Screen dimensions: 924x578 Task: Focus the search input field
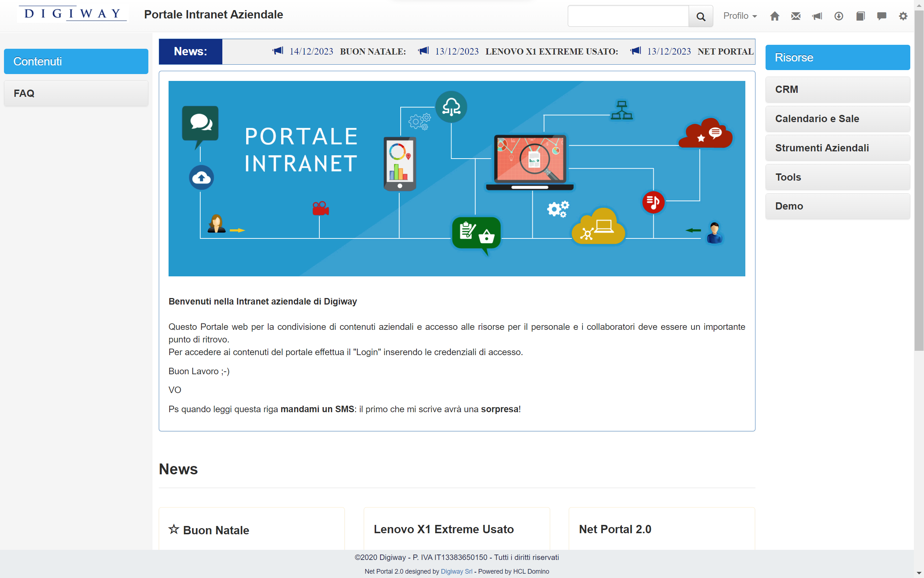click(628, 16)
